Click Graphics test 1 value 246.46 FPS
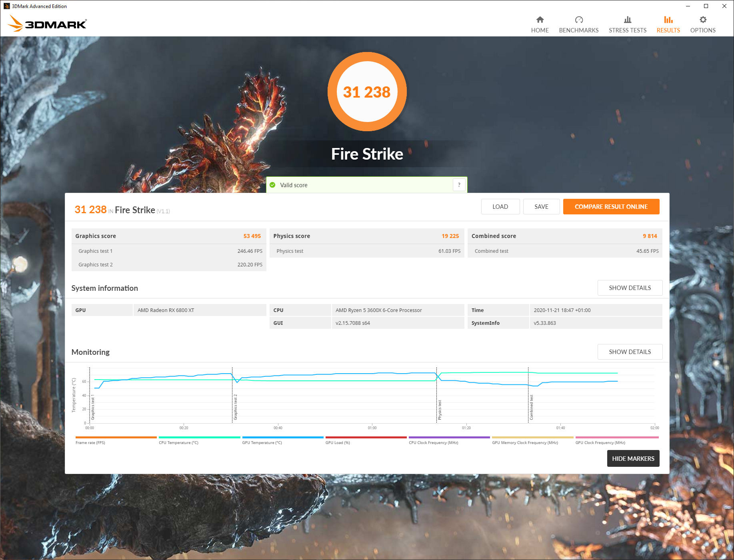 [250, 251]
